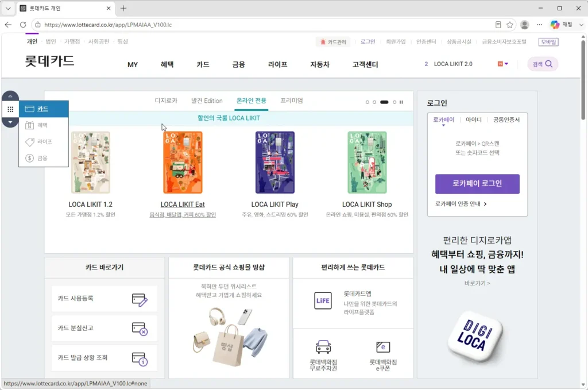Open the LOCA LIKIT Eat card thumbnail

pos(183,163)
